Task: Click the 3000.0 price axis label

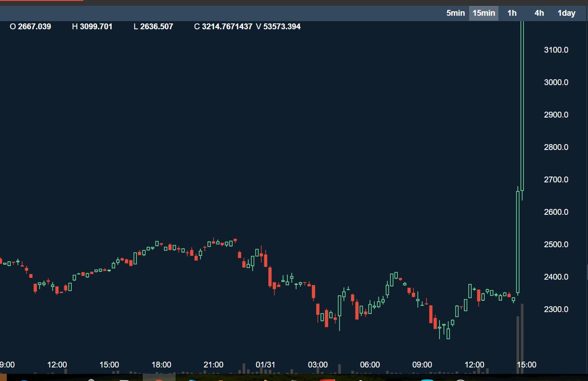Action: point(556,82)
